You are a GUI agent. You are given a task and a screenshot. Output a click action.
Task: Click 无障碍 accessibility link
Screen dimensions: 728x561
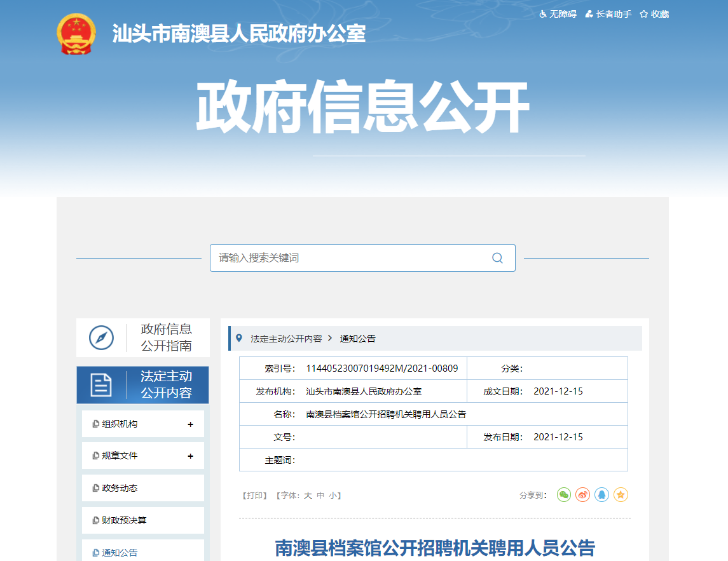click(558, 14)
